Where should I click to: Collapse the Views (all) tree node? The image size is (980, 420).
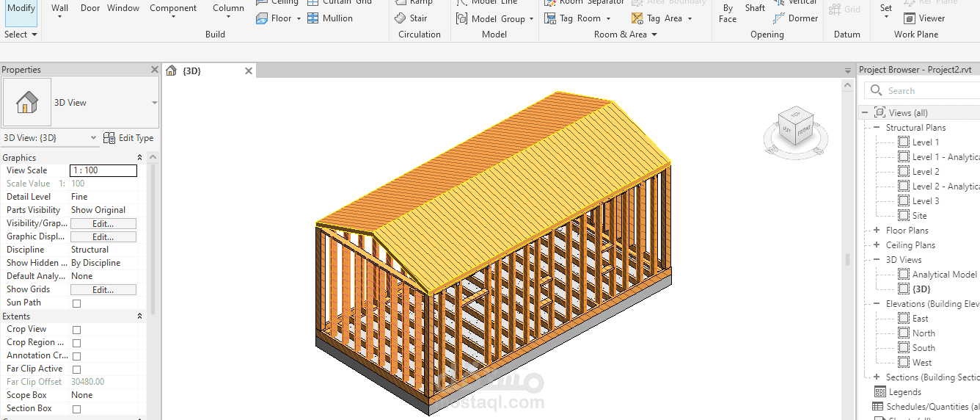click(x=865, y=113)
